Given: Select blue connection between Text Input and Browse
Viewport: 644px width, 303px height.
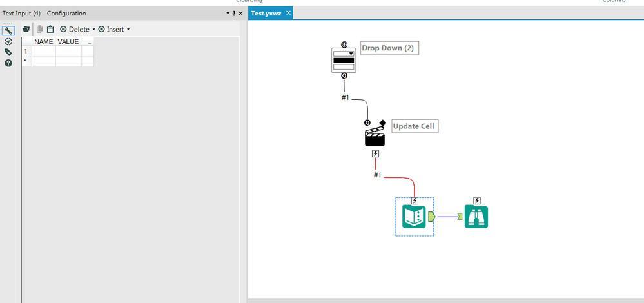Looking at the screenshot, I should coord(447,217).
